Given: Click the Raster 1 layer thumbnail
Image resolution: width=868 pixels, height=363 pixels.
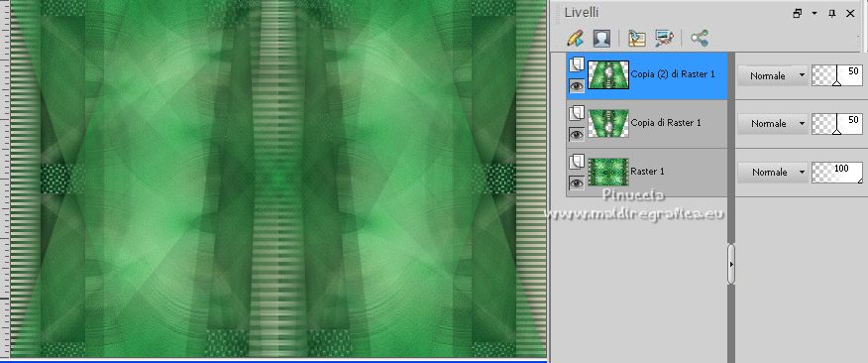Looking at the screenshot, I should pyautogui.click(x=608, y=172).
